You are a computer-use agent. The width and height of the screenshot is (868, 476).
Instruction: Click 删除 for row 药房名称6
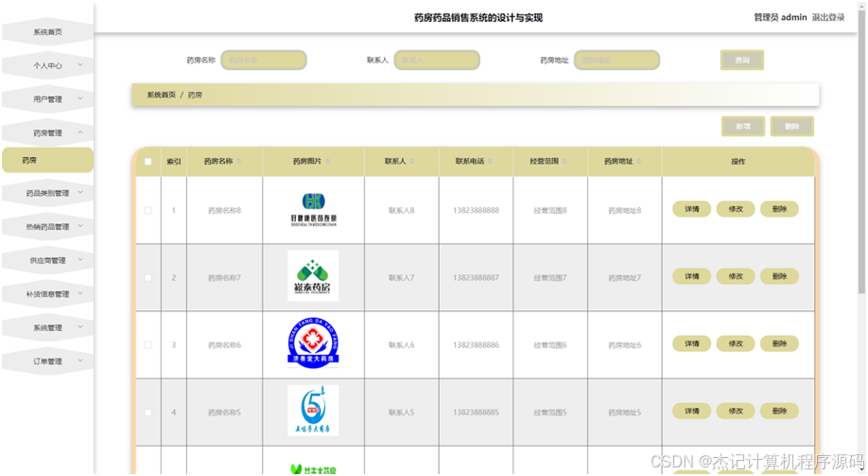pyautogui.click(x=779, y=344)
